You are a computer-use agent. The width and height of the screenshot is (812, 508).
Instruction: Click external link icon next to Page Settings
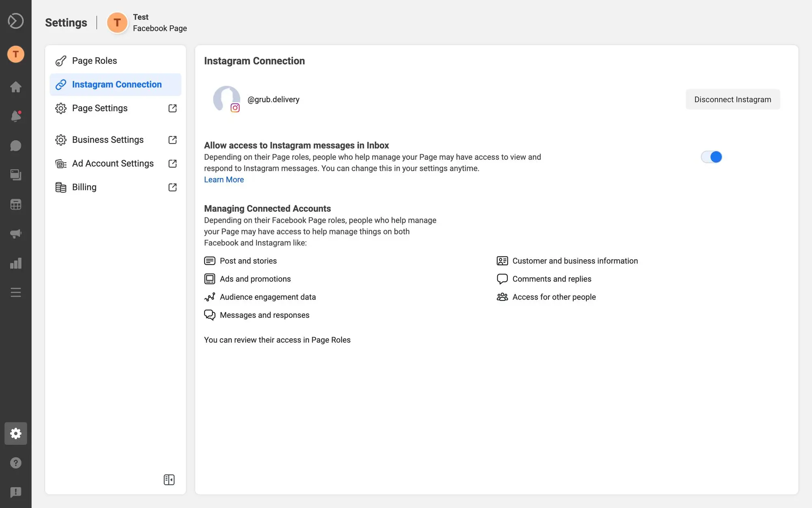(173, 108)
